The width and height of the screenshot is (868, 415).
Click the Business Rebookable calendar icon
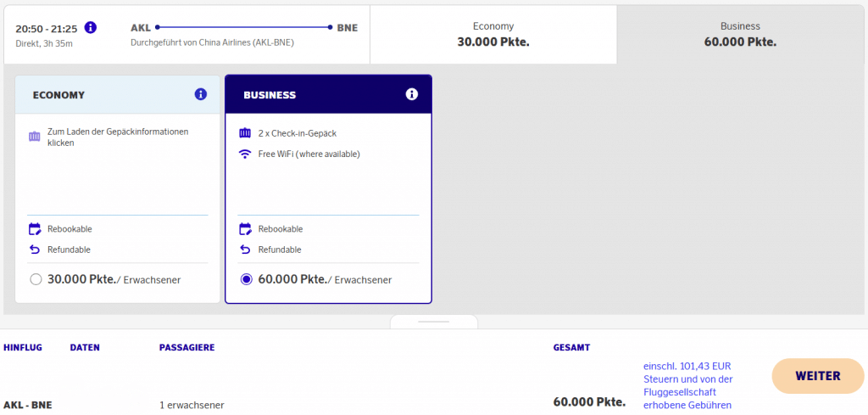[245, 229]
